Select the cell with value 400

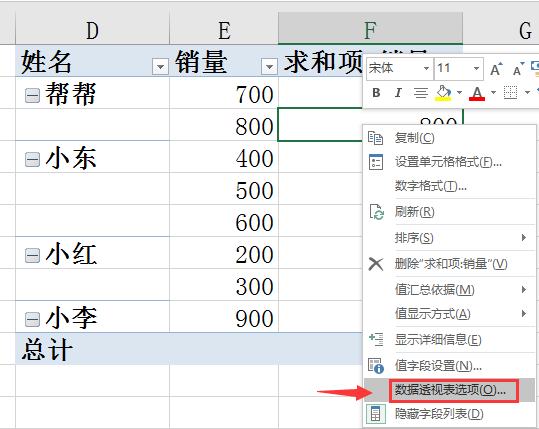coord(224,157)
